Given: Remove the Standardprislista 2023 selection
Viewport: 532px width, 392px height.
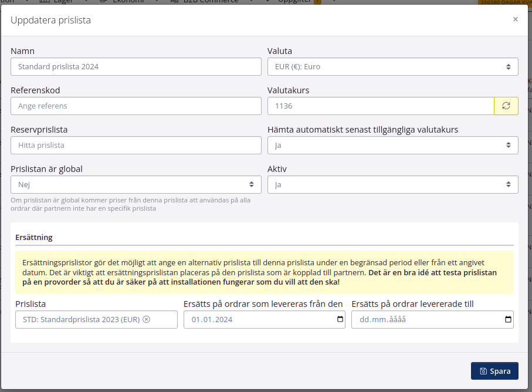Looking at the screenshot, I should 147,320.
